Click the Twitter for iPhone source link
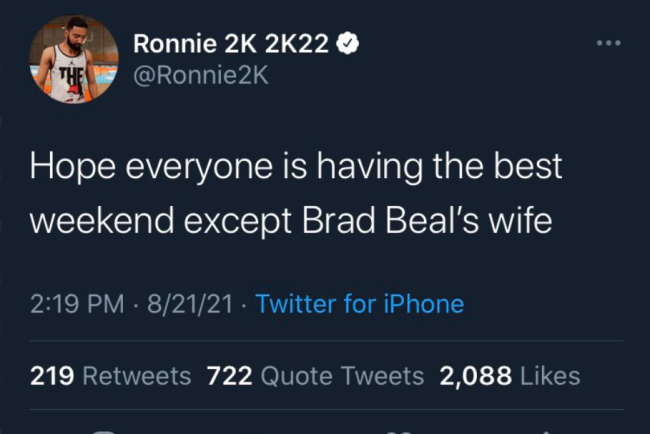 (359, 303)
